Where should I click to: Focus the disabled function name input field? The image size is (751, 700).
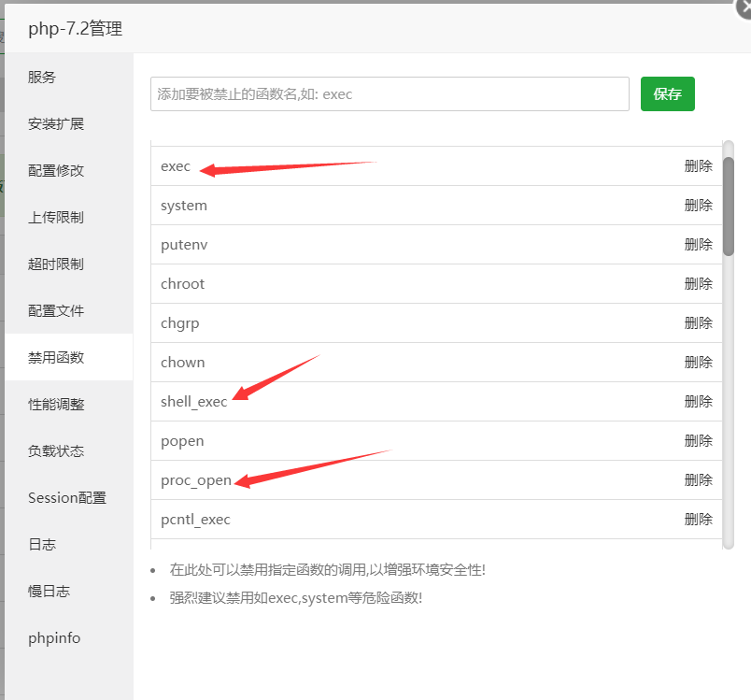[x=390, y=94]
